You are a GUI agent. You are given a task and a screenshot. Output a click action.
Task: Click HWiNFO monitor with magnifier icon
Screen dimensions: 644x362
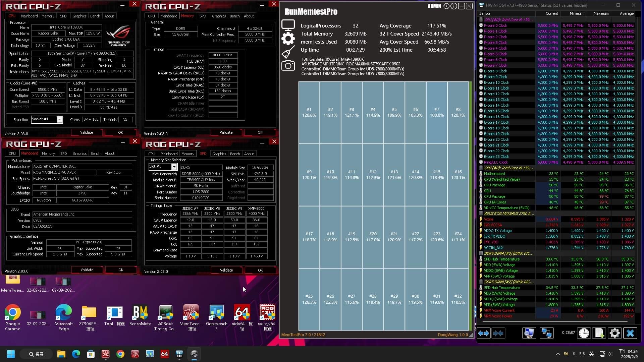click(x=529, y=333)
